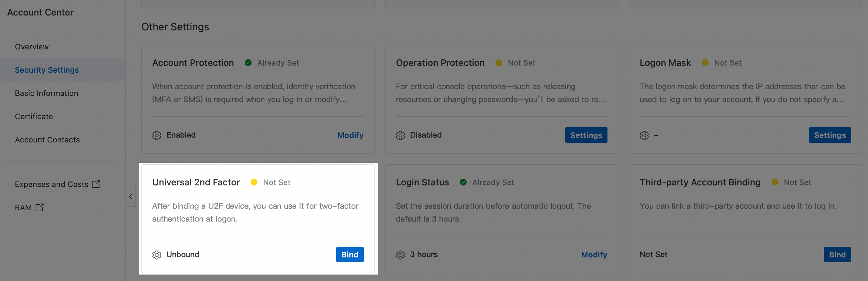Click the Logon Mask gear icon
868x281 pixels.
[644, 135]
